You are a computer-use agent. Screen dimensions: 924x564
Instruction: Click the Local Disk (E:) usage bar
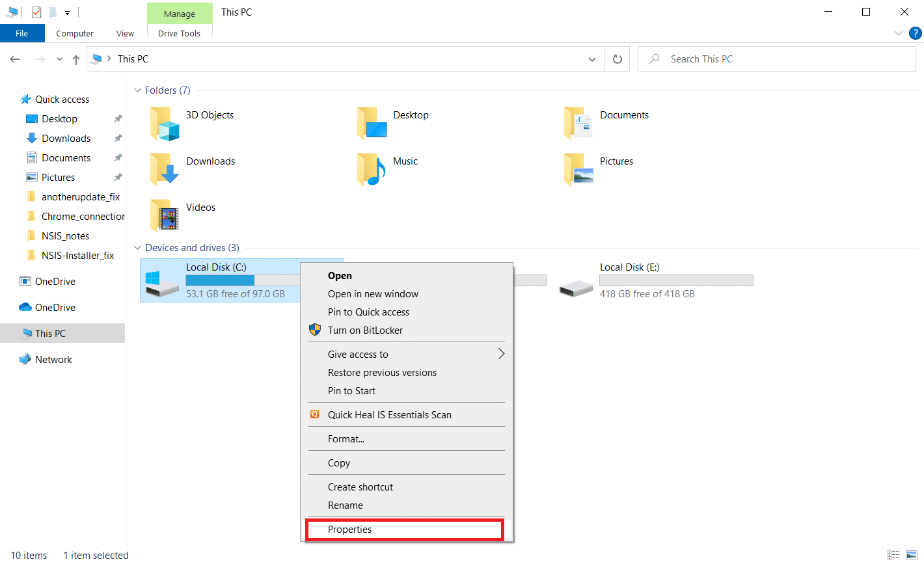(x=676, y=280)
